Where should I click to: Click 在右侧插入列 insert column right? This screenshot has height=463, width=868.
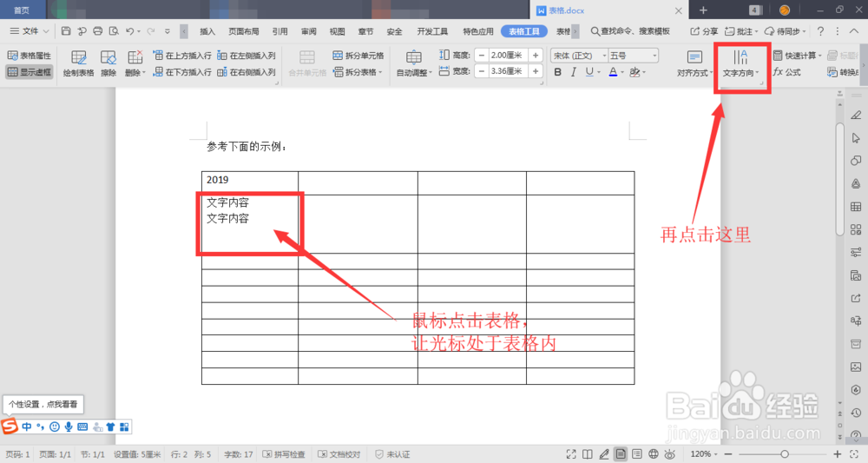click(247, 72)
